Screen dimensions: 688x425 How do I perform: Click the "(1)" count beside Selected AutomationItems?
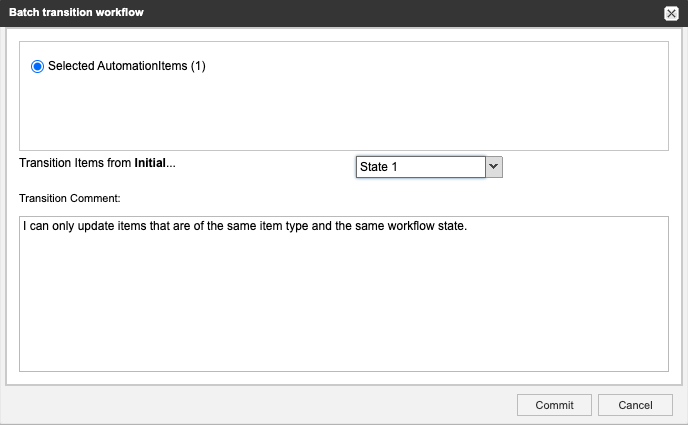(x=197, y=67)
